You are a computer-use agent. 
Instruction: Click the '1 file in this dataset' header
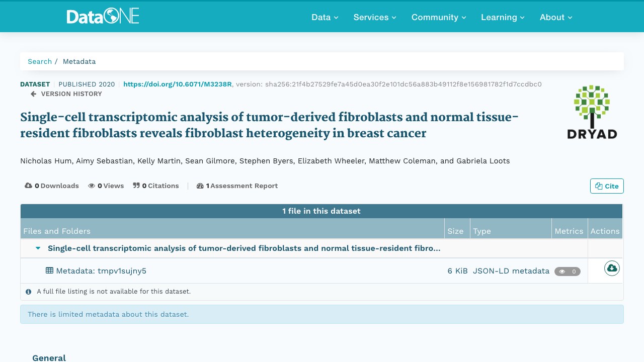click(321, 211)
